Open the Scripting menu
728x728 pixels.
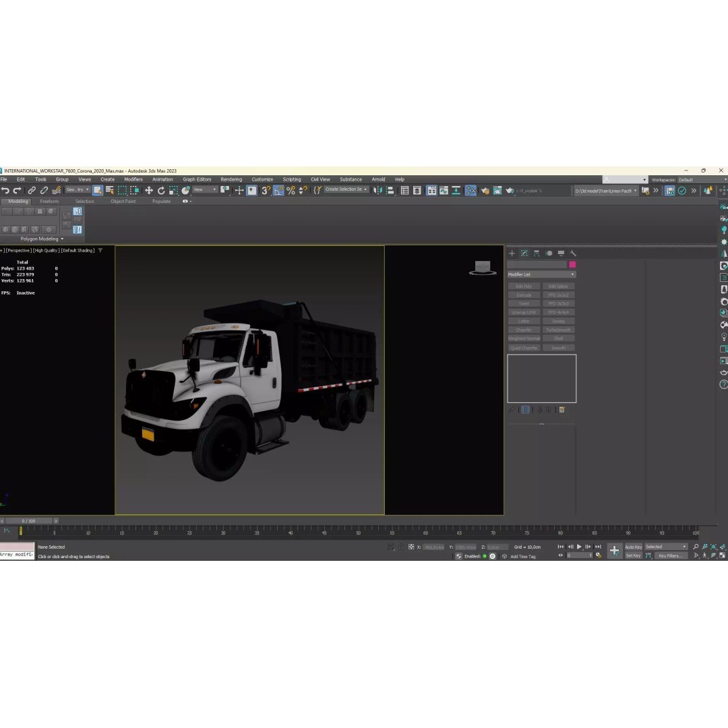[292, 179]
